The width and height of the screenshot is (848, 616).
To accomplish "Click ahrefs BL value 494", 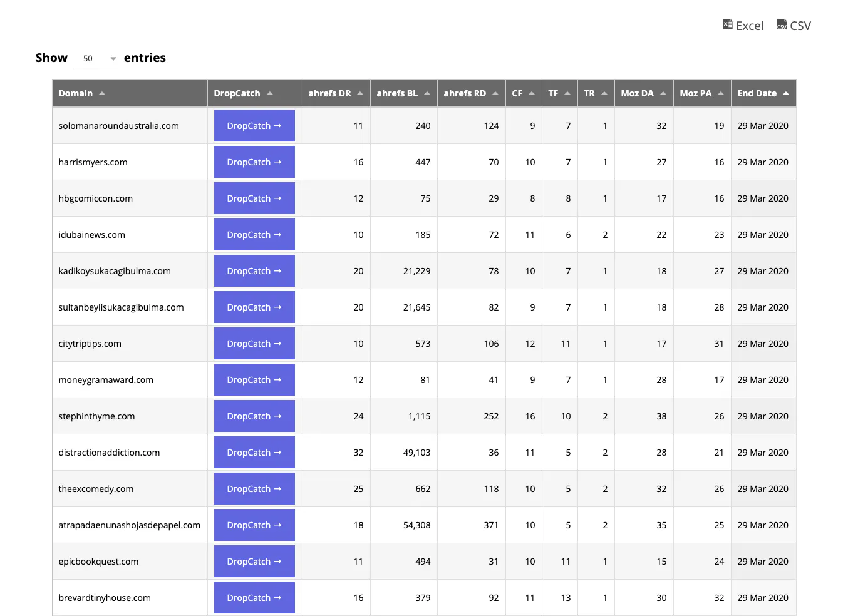I will click(423, 562).
